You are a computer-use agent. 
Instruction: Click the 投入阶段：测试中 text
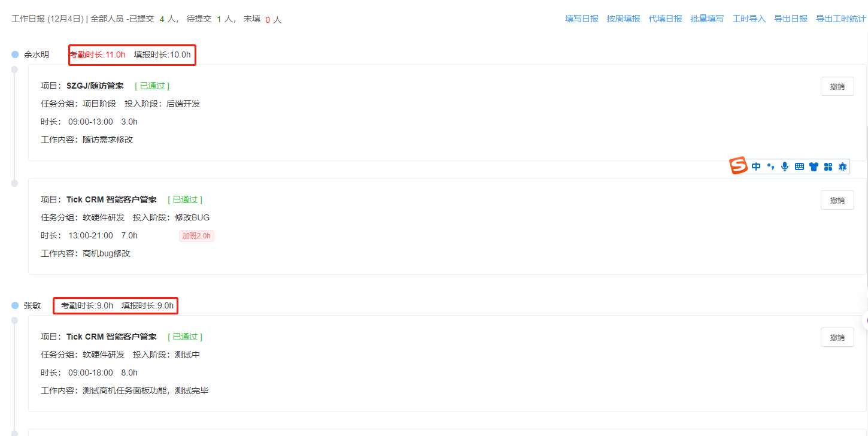tap(166, 355)
